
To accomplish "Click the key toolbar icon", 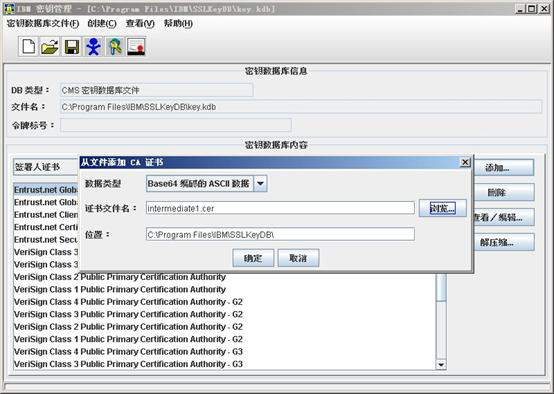I will coord(115,47).
